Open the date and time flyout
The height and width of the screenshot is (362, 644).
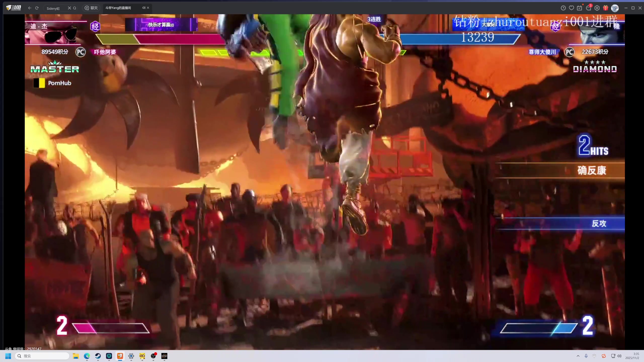click(632, 356)
